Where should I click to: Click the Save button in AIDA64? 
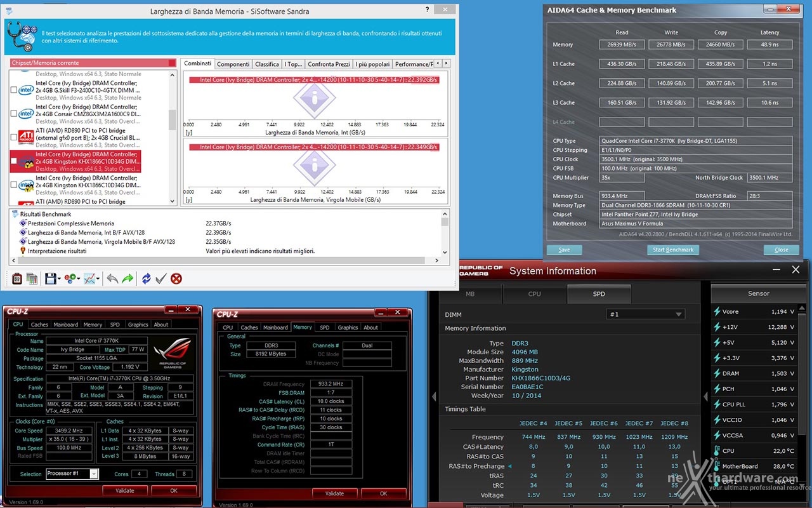click(x=564, y=250)
